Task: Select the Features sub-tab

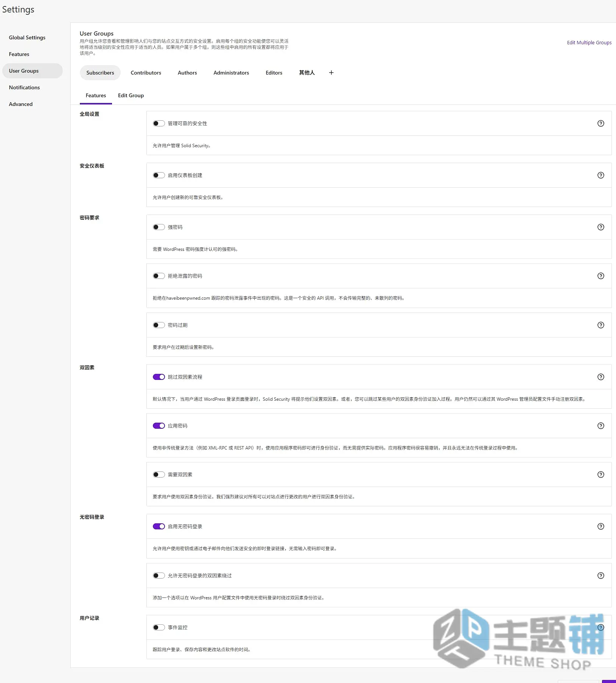Action: (96, 95)
